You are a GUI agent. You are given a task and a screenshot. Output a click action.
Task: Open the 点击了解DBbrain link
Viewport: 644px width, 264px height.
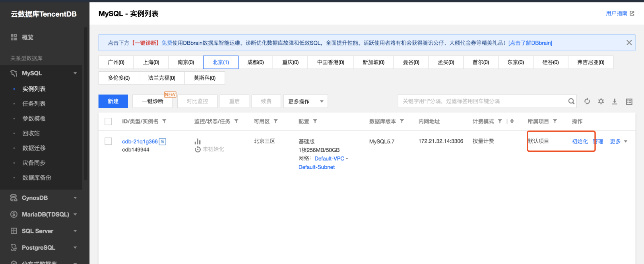530,43
